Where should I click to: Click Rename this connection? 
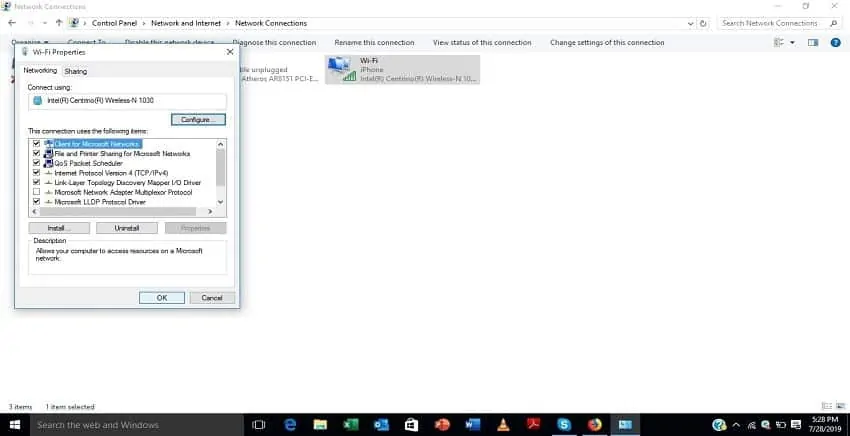[374, 42]
